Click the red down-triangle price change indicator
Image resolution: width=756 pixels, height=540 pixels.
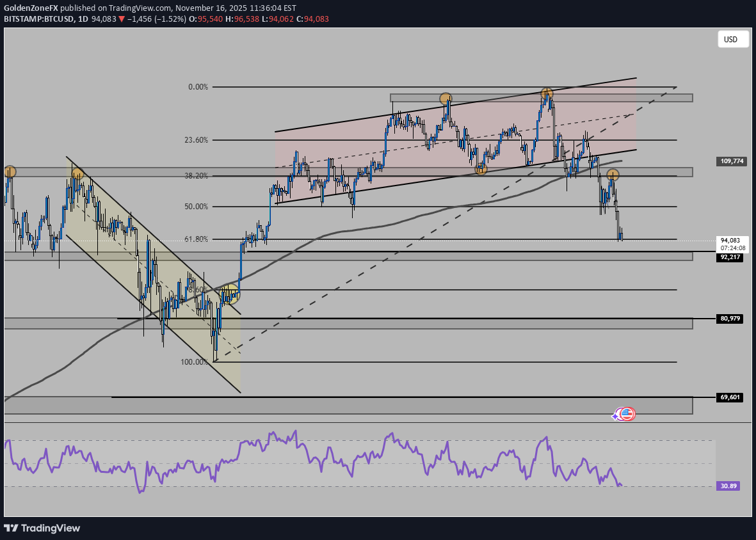pyautogui.click(x=122, y=19)
